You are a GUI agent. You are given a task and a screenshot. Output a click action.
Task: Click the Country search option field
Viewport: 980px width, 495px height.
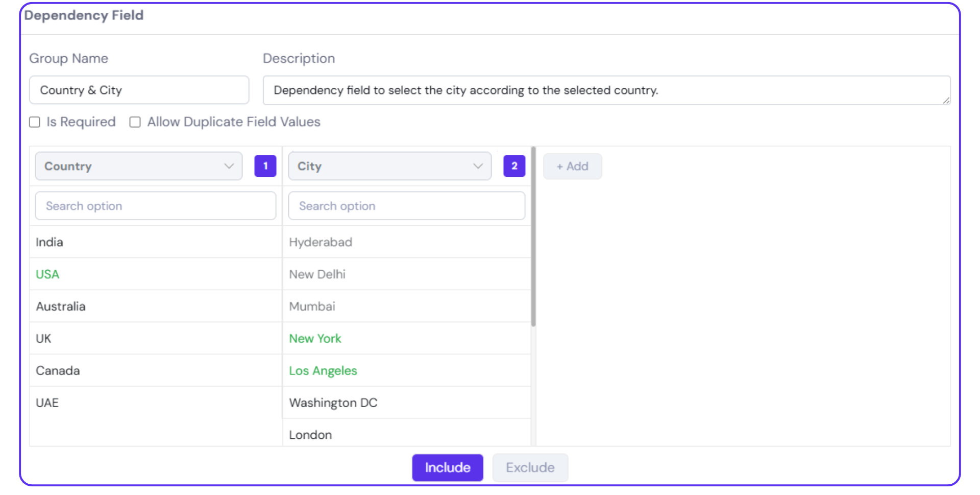[155, 206]
